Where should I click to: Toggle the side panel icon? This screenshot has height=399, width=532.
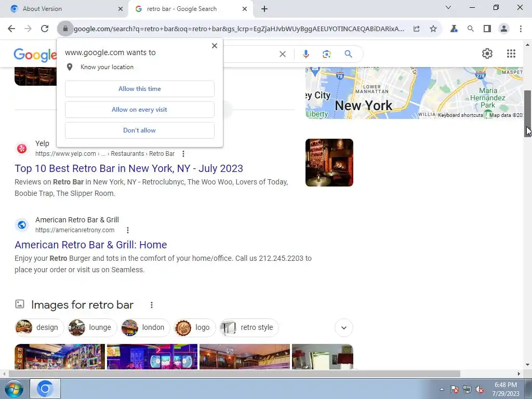click(487, 29)
